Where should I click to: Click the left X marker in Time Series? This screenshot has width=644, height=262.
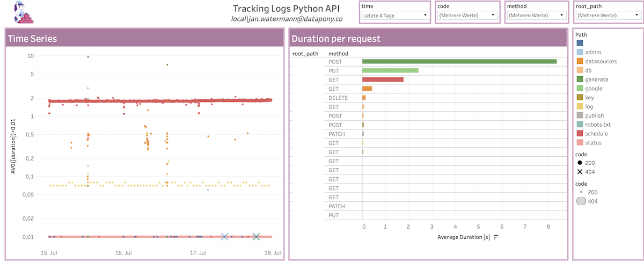coord(225,236)
